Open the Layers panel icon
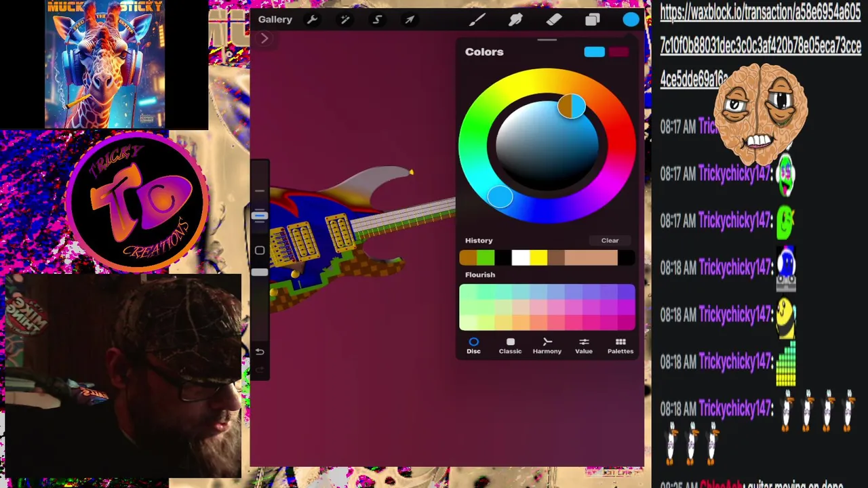Image resolution: width=868 pixels, height=488 pixels. click(x=593, y=20)
